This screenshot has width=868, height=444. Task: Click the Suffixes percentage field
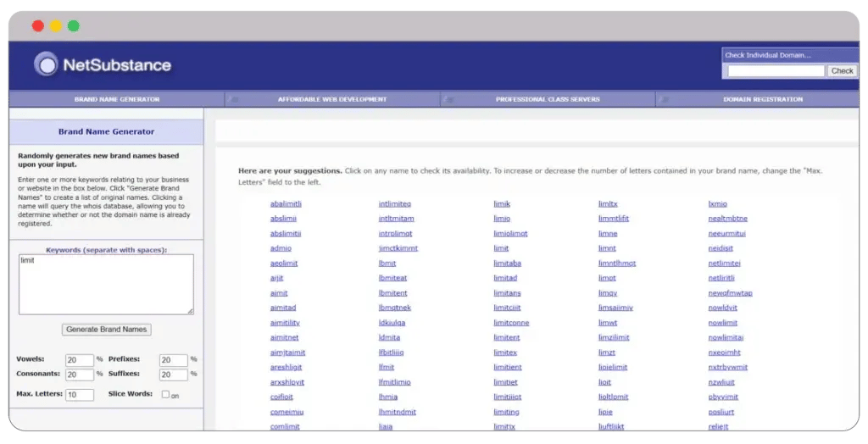[x=173, y=375]
